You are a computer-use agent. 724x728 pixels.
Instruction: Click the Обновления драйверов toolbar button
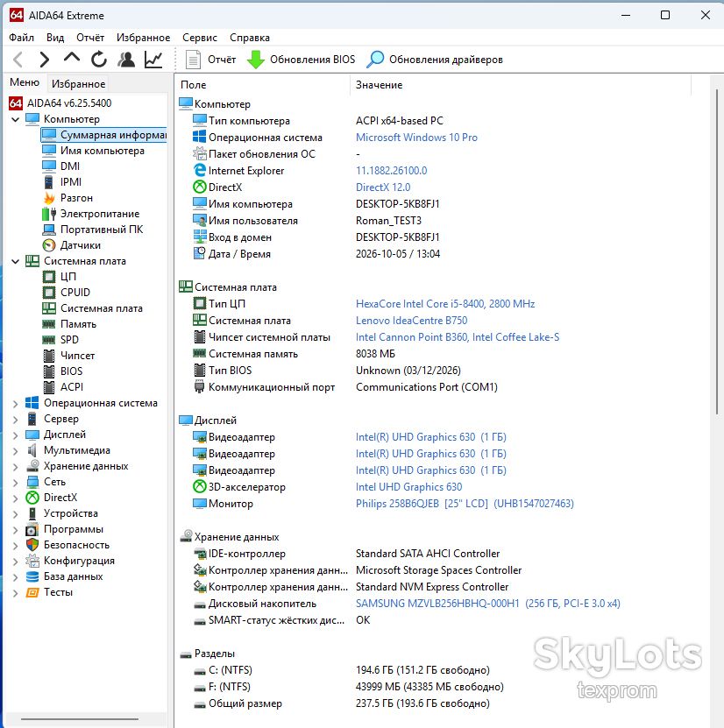435,60
